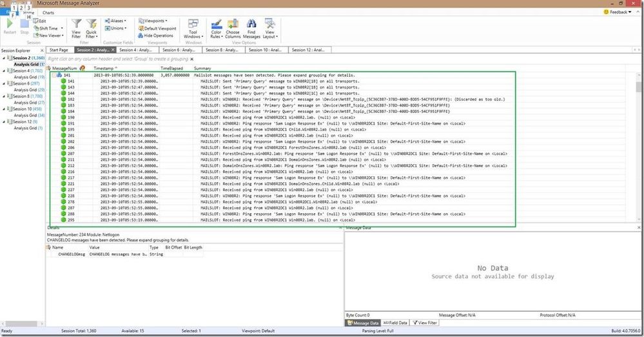Open the Unions dropdown
644x337 pixels.
[115, 28]
